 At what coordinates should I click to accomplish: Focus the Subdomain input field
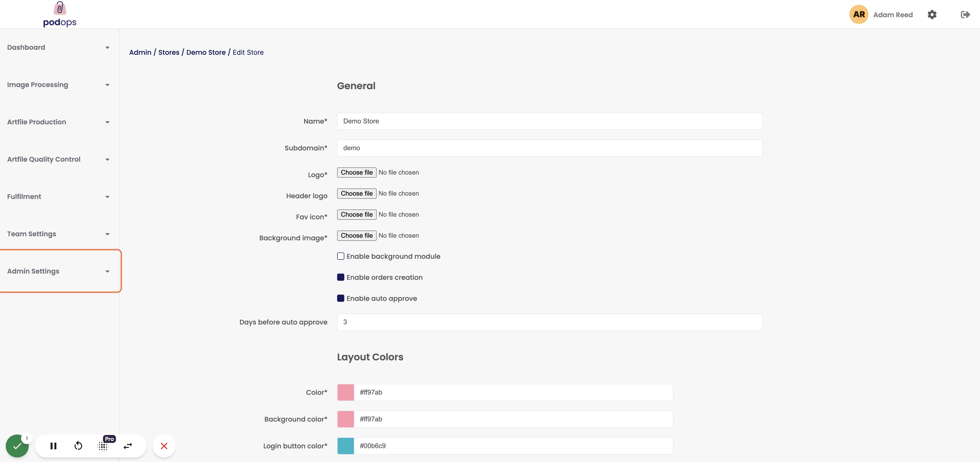click(549, 148)
